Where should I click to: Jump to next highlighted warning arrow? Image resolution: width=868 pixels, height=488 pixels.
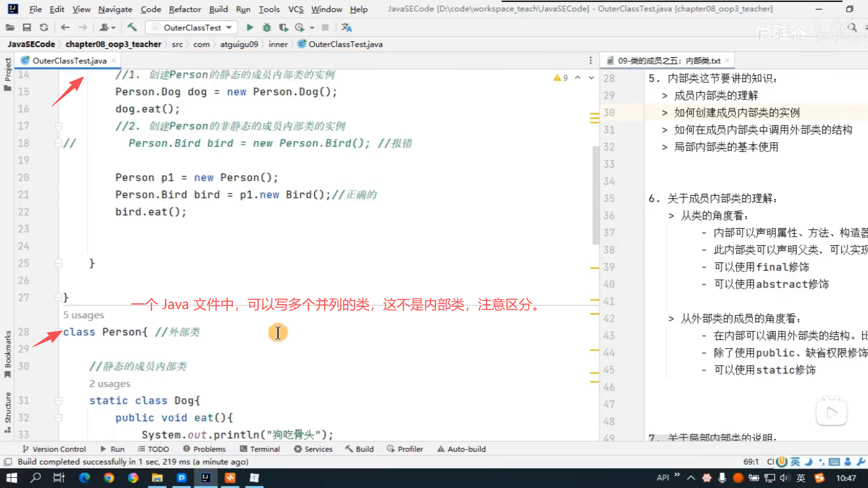point(591,78)
